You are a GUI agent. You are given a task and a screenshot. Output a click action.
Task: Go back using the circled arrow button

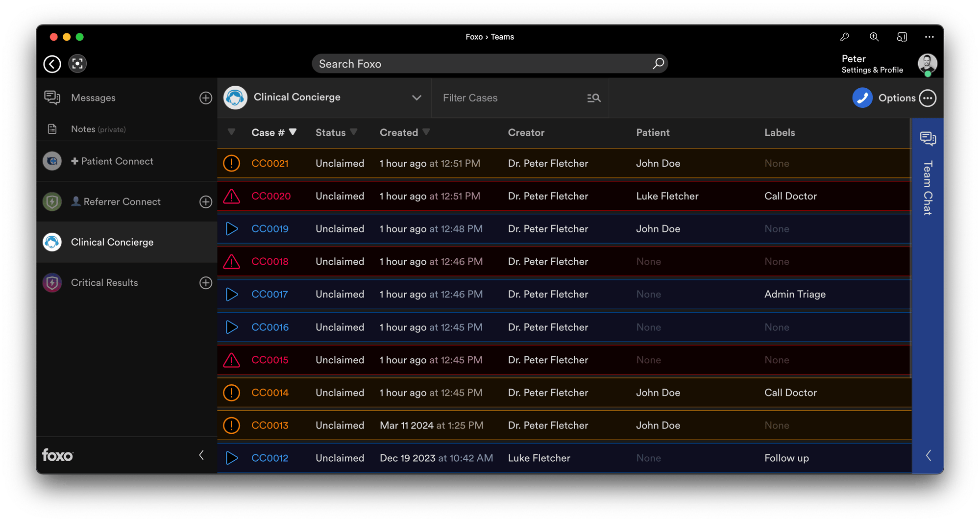[52, 64]
